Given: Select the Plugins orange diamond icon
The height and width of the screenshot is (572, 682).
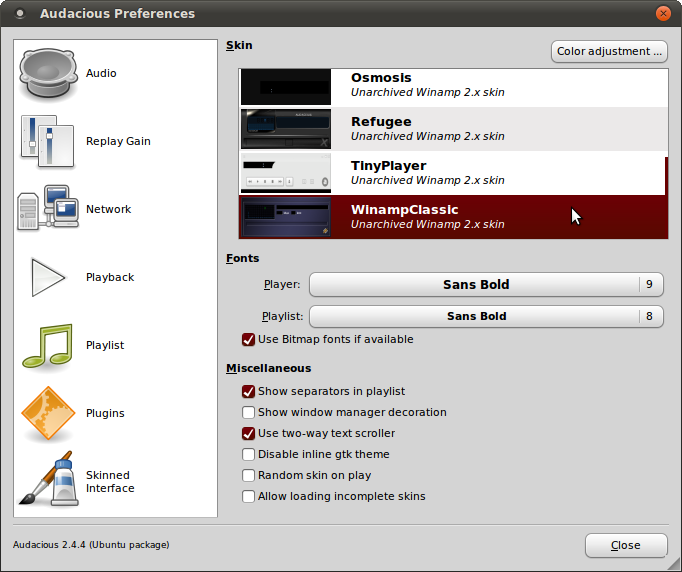Looking at the screenshot, I should pyautogui.click(x=48, y=413).
